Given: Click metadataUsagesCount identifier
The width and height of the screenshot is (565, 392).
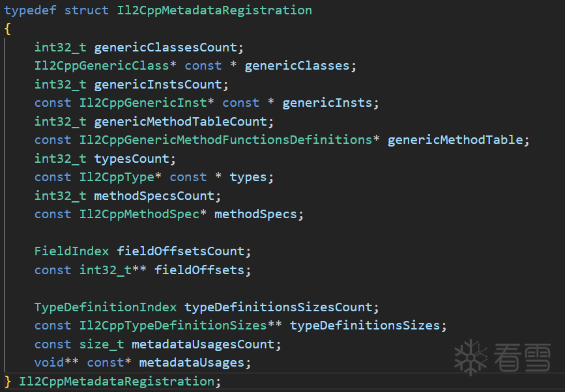Looking at the screenshot, I should (x=203, y=344).
